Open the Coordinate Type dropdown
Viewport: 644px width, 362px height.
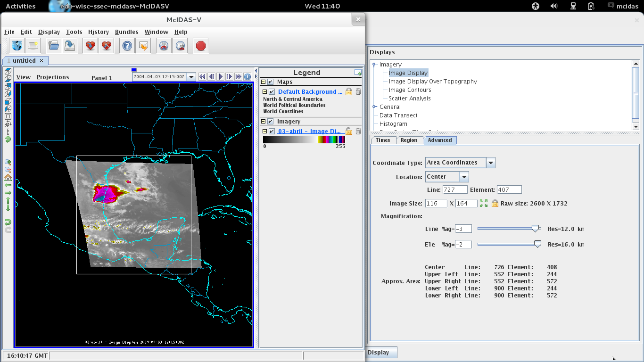[491, 163]
